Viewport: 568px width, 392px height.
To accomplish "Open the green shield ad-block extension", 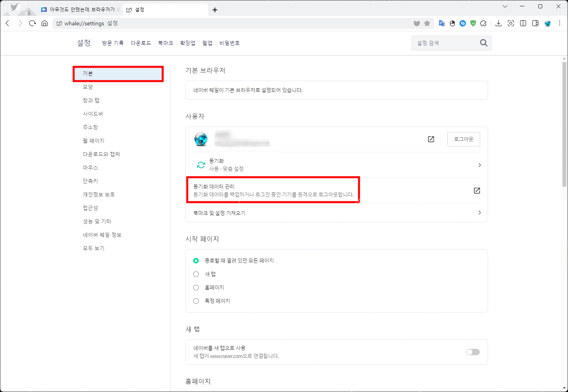I will tap(473, 23).
